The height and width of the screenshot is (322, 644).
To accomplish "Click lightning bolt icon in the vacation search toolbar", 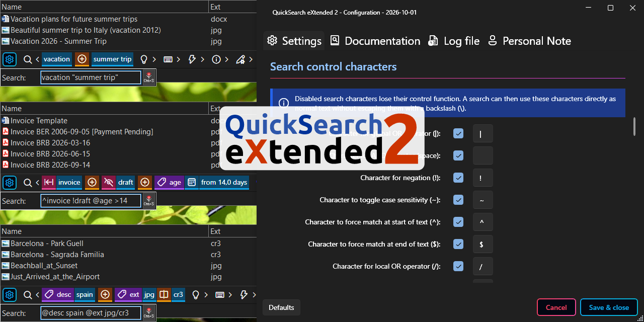I will pos(192,59).
